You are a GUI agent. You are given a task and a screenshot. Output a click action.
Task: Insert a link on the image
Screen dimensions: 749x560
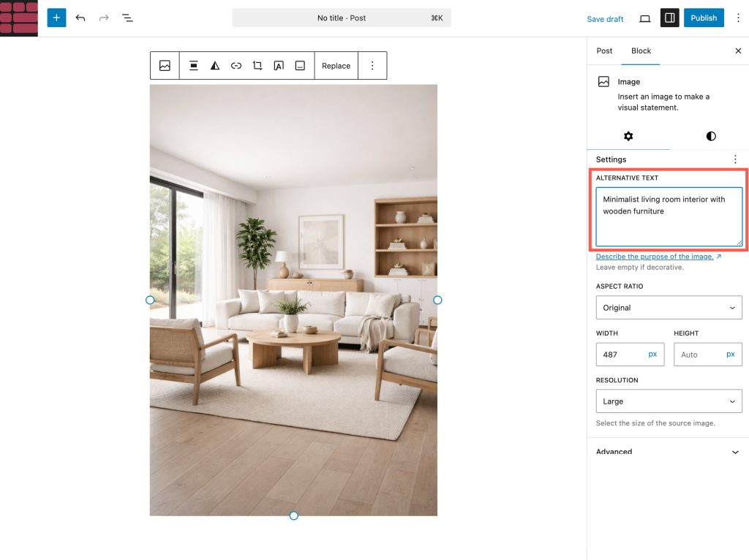point(236,66)
